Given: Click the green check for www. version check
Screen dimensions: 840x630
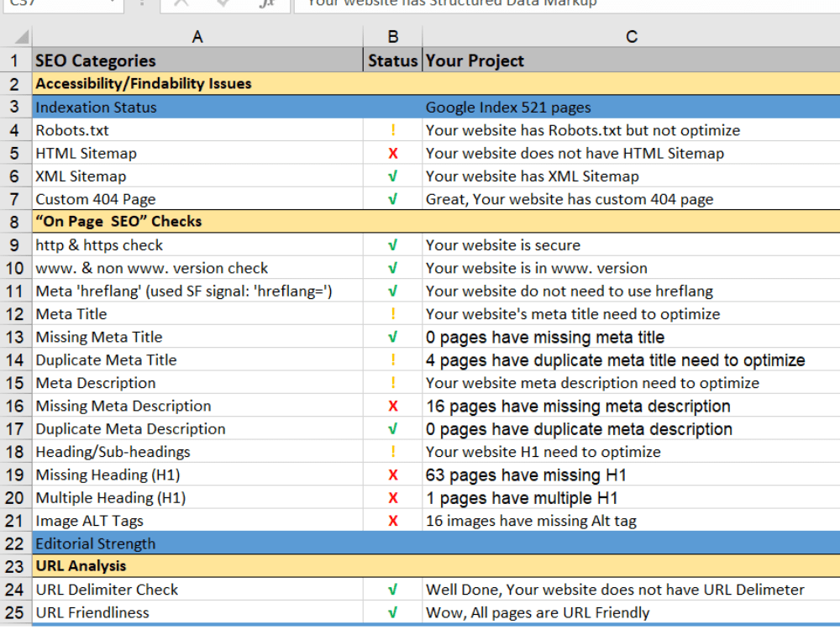Looking at the screenshot, I should point(392,268).
